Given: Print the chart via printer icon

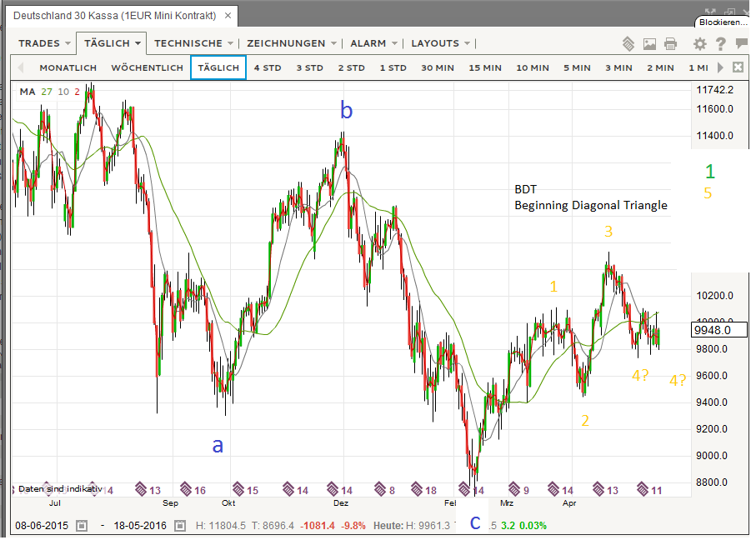Looking at the screenshot, I should tap(671, 43).
